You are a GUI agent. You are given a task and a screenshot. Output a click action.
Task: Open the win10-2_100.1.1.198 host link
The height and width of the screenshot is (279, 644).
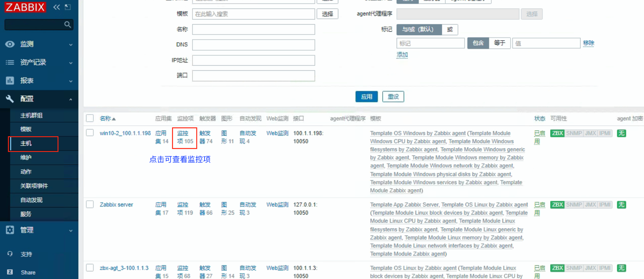click(125, 133)
